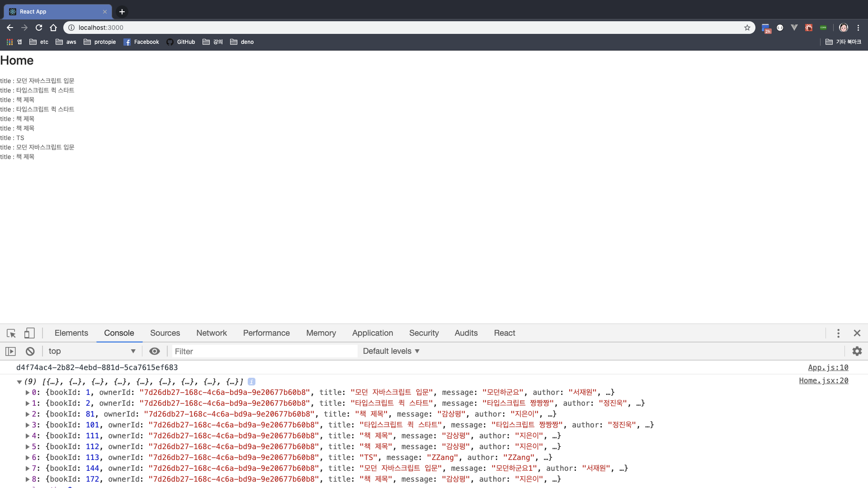The height and width of the screenshot is (488, 868).
Task: Show console sidebar panel icon
Action: pyautogui.click(x=10, y=352)
